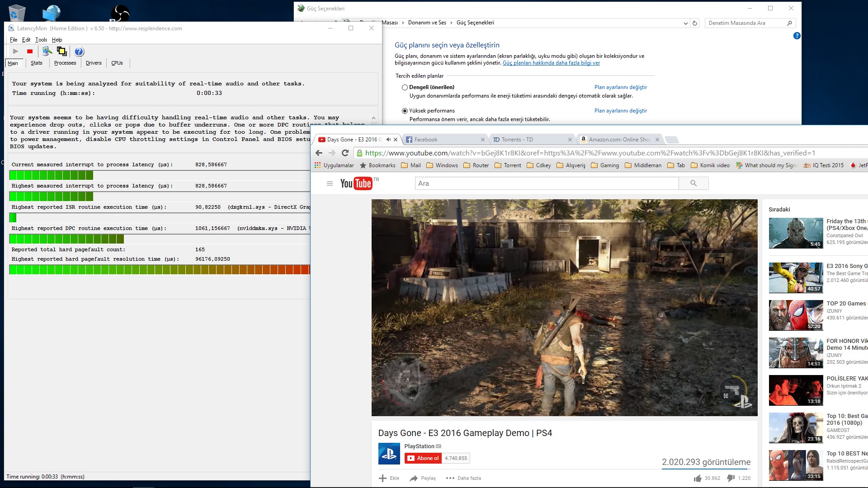The width and height of the screenshot is (868, 488).
Task: Reload the YouTube page
Action: (345, 153)
